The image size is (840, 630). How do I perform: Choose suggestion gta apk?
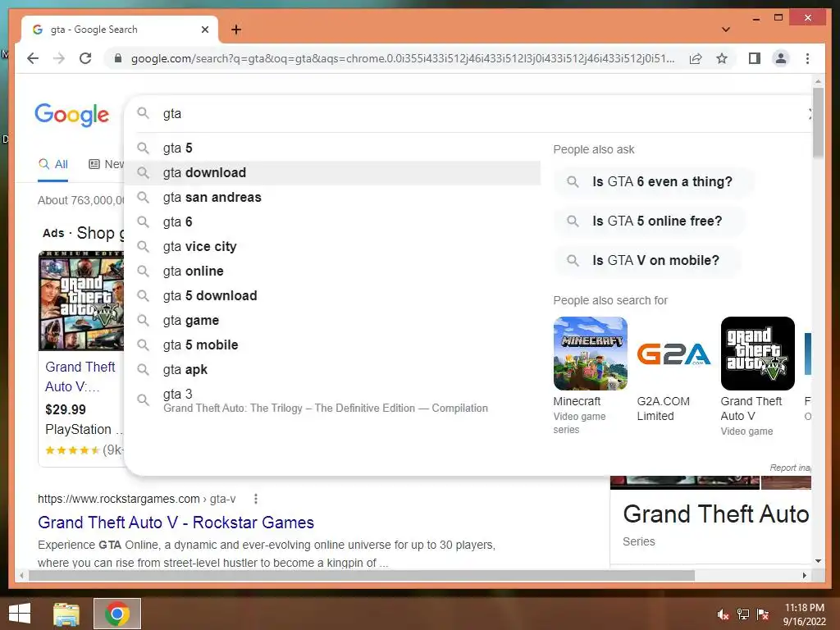coord(333,370)
